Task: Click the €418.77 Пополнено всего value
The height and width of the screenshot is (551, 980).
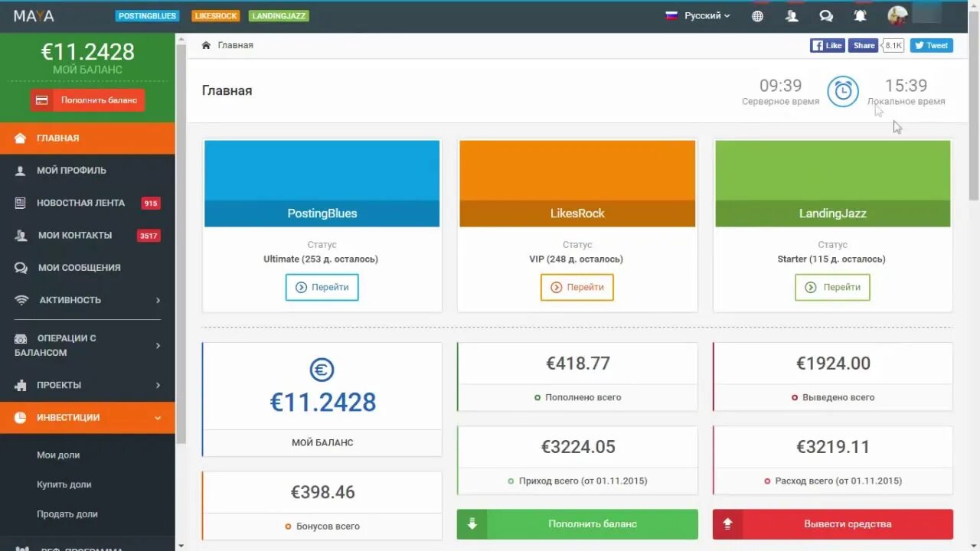Action: (x=578, y=364)
